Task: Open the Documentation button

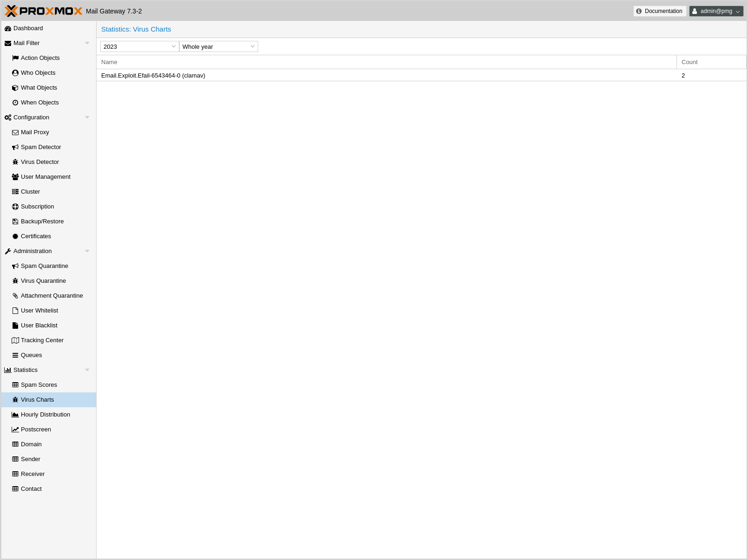Action: coord(659,11)
